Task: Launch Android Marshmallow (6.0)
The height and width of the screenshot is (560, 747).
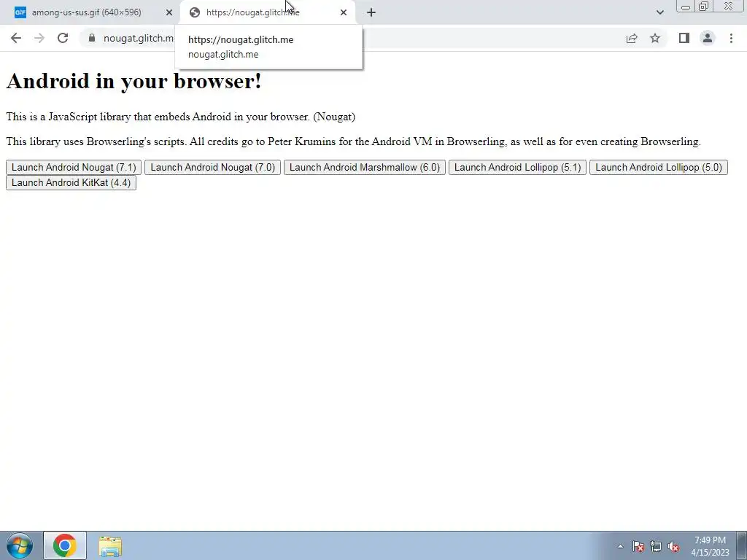Action: coord(365,167)
